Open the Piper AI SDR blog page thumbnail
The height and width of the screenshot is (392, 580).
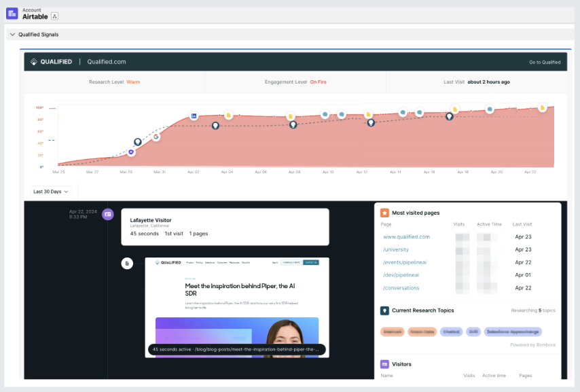[237, 307]
